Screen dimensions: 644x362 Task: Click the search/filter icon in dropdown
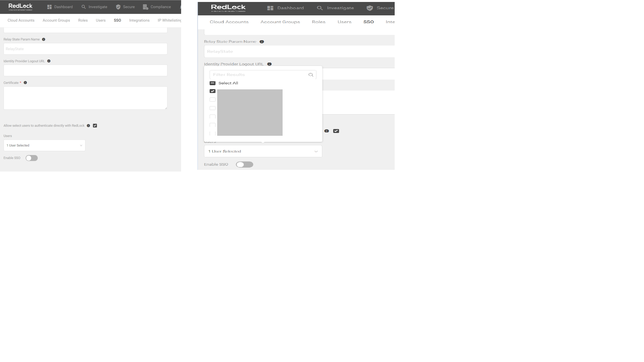point(311,74)
